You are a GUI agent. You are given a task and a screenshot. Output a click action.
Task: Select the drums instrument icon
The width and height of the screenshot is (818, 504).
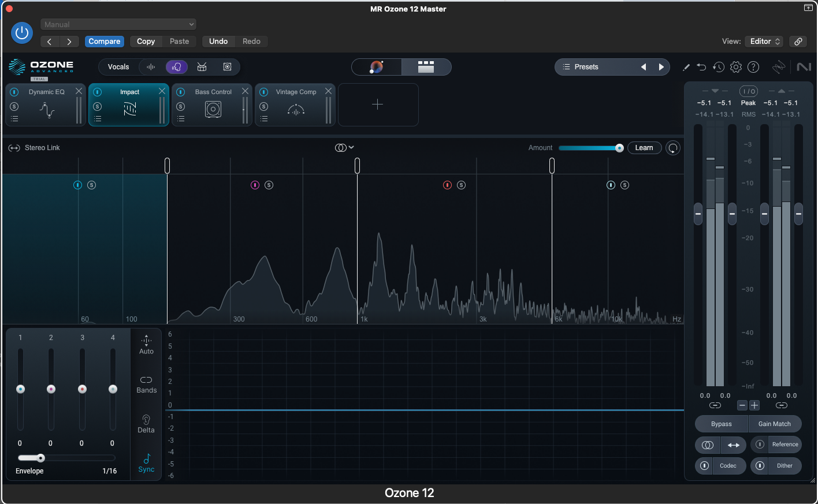pos(202,67)
